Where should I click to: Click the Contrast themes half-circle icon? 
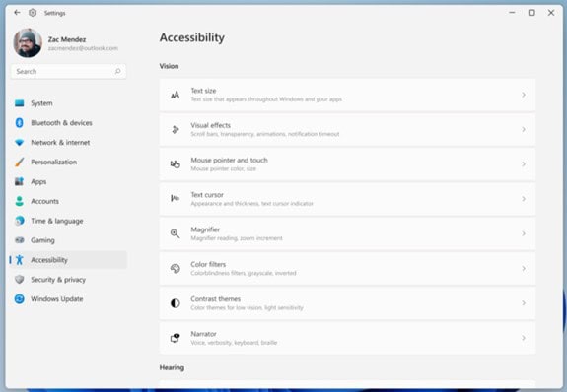[x=175, y=303]
